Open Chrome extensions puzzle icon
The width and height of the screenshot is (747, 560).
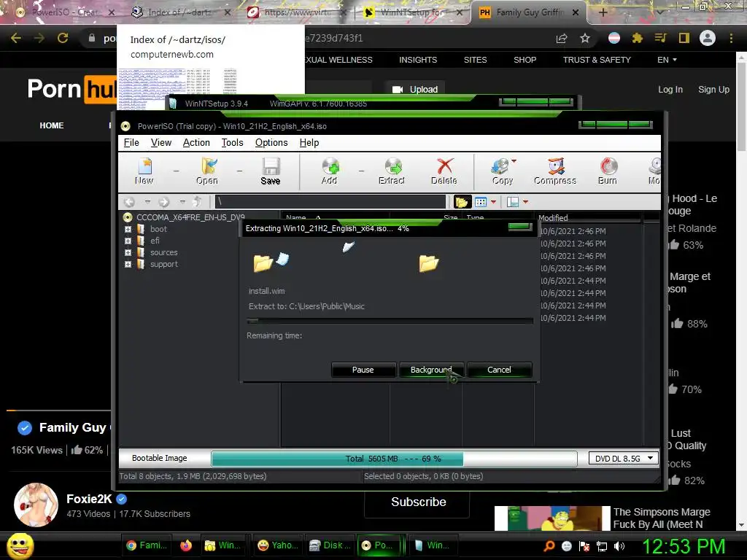[x=638, y=38]
